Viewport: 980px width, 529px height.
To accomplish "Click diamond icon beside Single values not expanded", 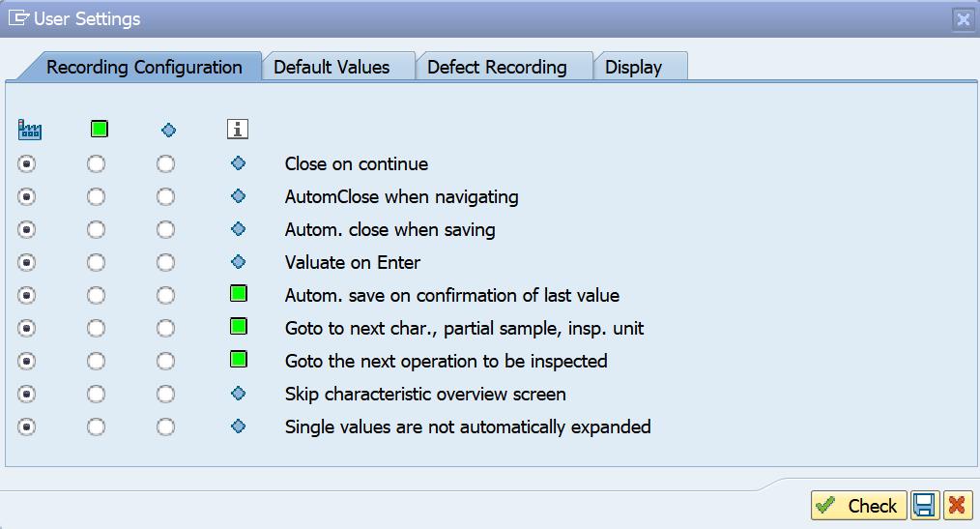I will pyautogui.click(x=238, y=426).
